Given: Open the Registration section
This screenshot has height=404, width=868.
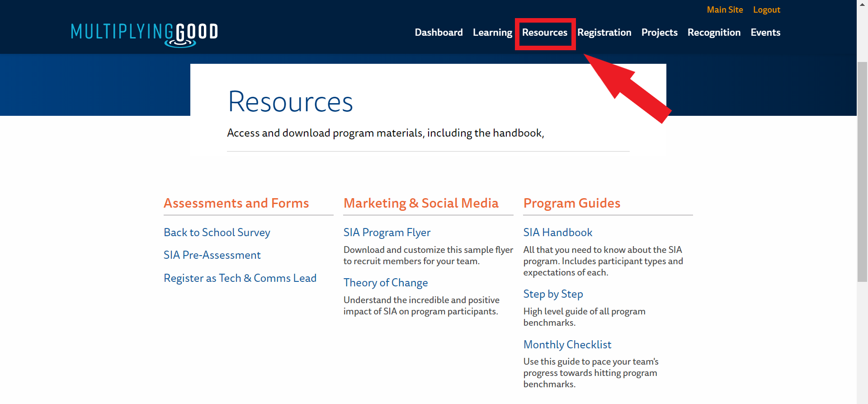Looking at the screenshot, I should coord(604,33).
